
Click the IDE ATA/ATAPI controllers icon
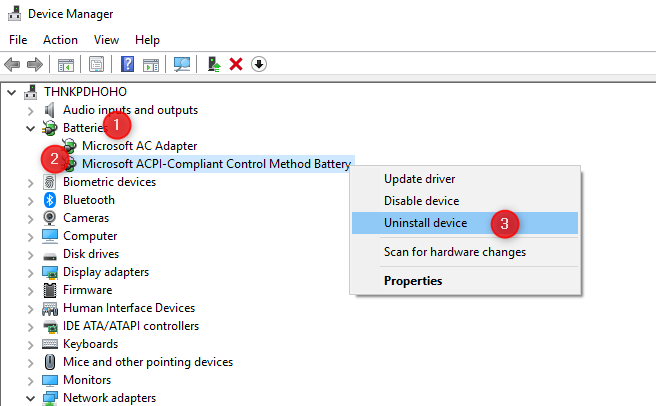pyautogui.click(x=50, y=326)
